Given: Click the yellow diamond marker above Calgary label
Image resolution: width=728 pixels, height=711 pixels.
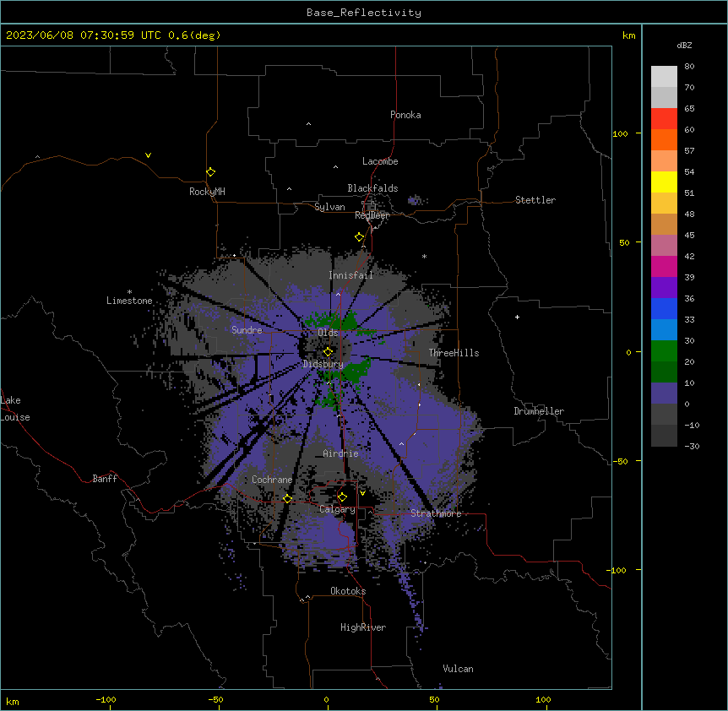Looking at the screenshot, I should tap(342, 497).
